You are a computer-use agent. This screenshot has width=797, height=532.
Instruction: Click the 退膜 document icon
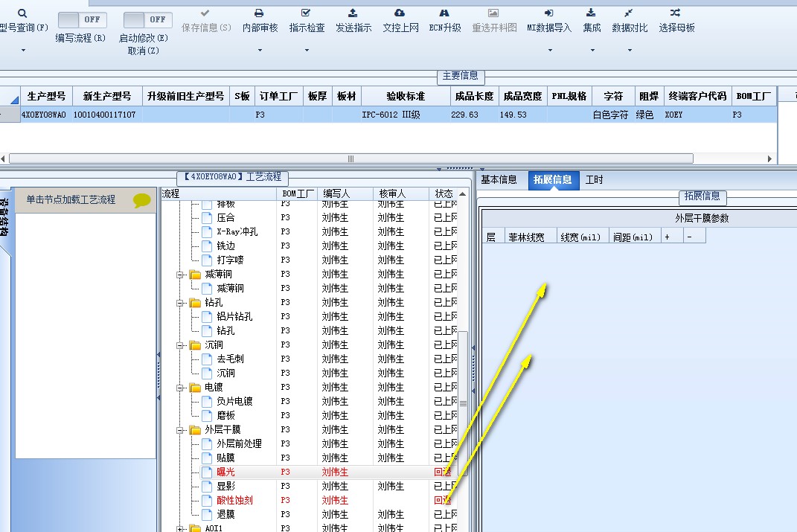pos(207,514)
